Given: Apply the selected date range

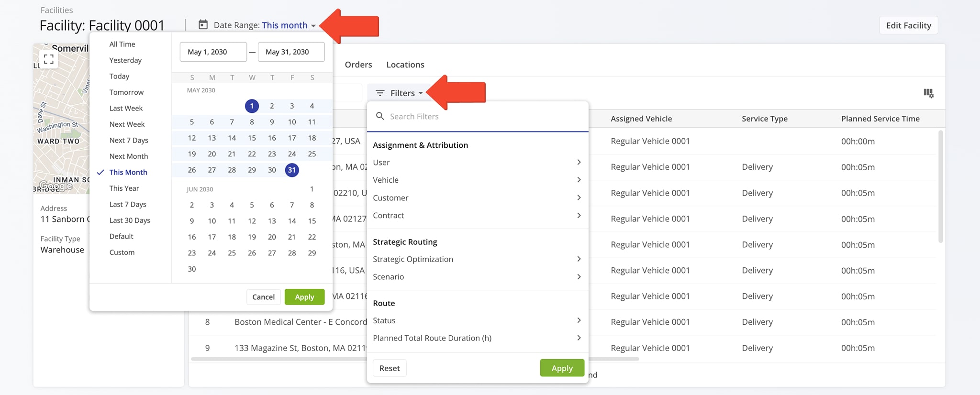Looking at the screenshot, I should pos(304,297).
